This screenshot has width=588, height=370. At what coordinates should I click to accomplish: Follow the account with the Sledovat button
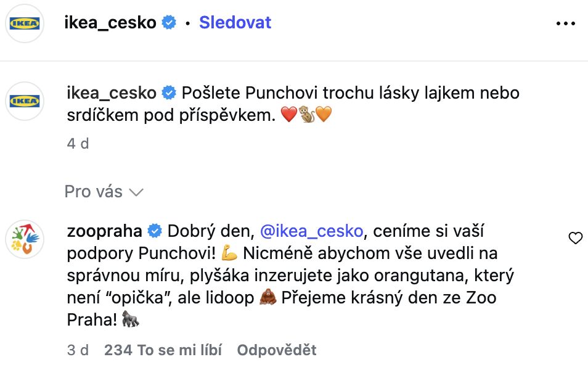point(235,23)
